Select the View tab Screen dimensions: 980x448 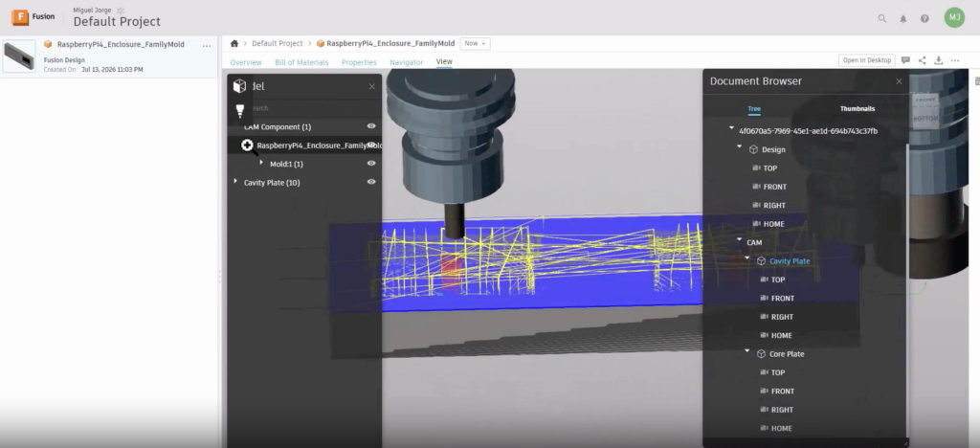click(x=444, y=62)
